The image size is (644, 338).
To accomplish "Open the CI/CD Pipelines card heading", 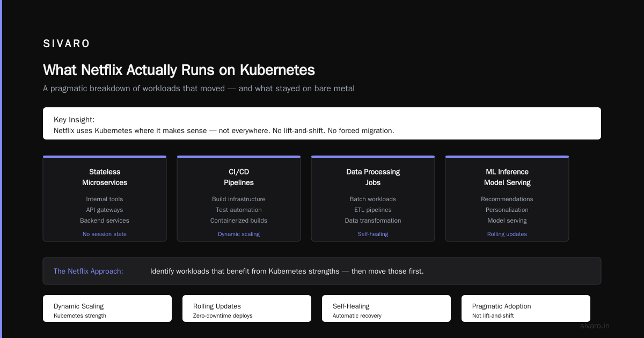I will [x=239, y=177].
